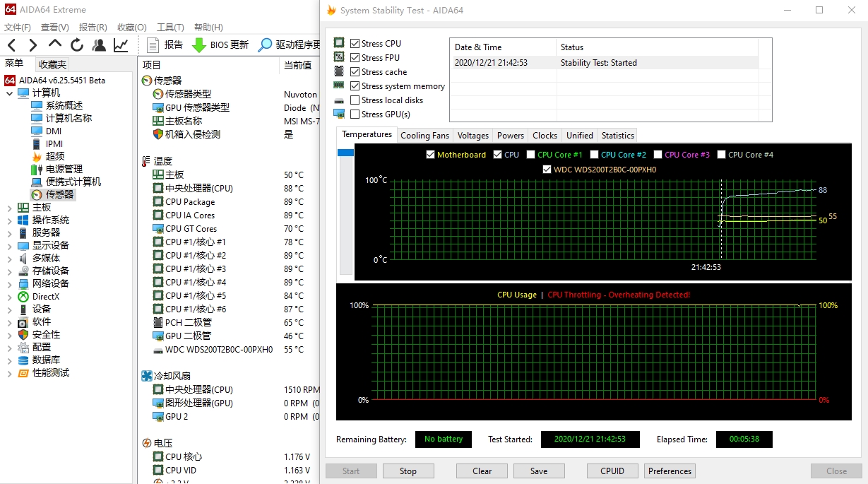Toggle the Stress system memory checkbox

coord(355,85)
